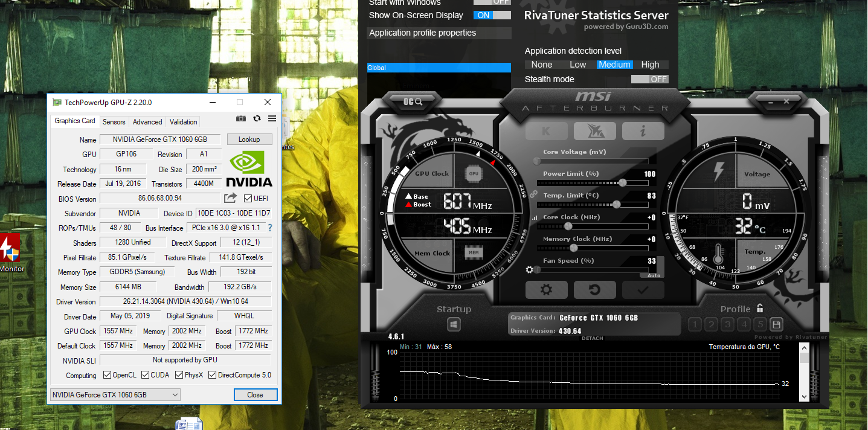The image size is (868, 430).
Task: Click the Device ID field in GPU-Z
Action: (234, 213)
